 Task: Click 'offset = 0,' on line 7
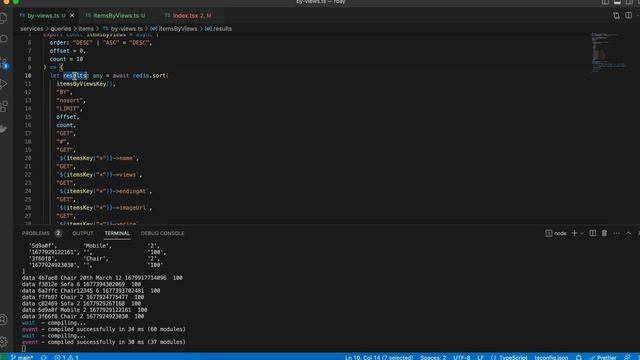(x=67, y=51)
